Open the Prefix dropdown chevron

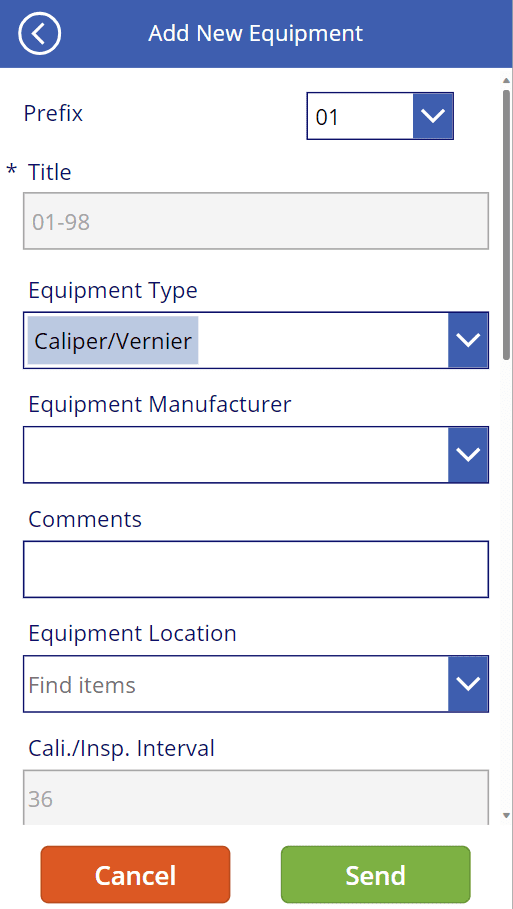[x=432, y=116]
